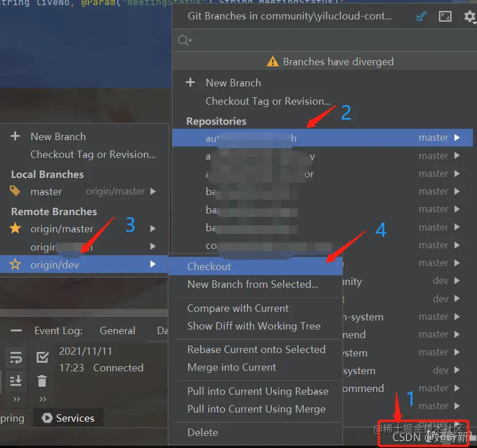
Task: Expand the arrow of the blurred remote branch row
Action: point(153,246)
